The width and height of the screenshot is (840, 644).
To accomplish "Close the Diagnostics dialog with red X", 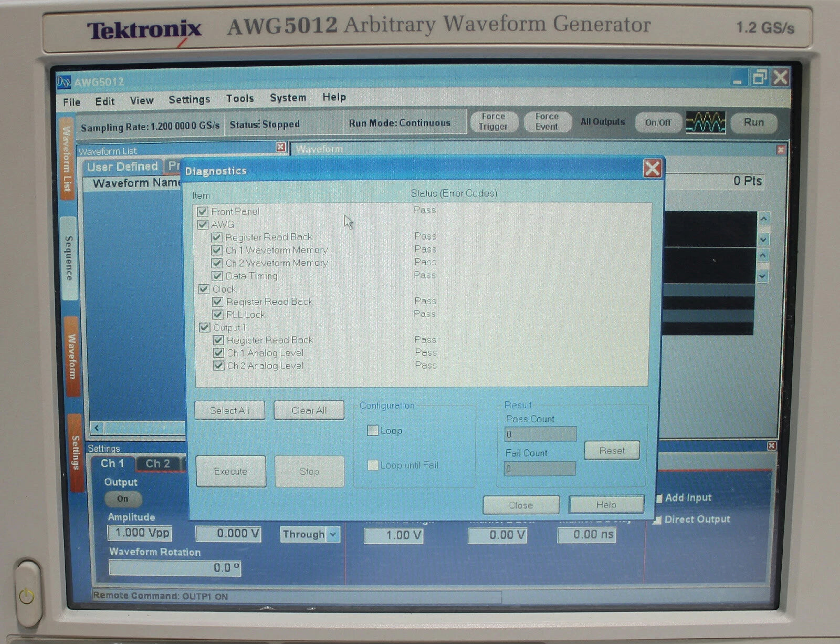I will pyautogui.click(x=653, y=169).
